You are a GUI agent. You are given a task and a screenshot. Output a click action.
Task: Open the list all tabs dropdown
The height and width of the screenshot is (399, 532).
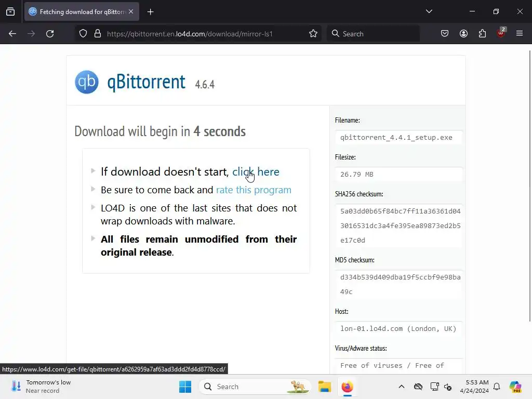(x=429, y=11)
